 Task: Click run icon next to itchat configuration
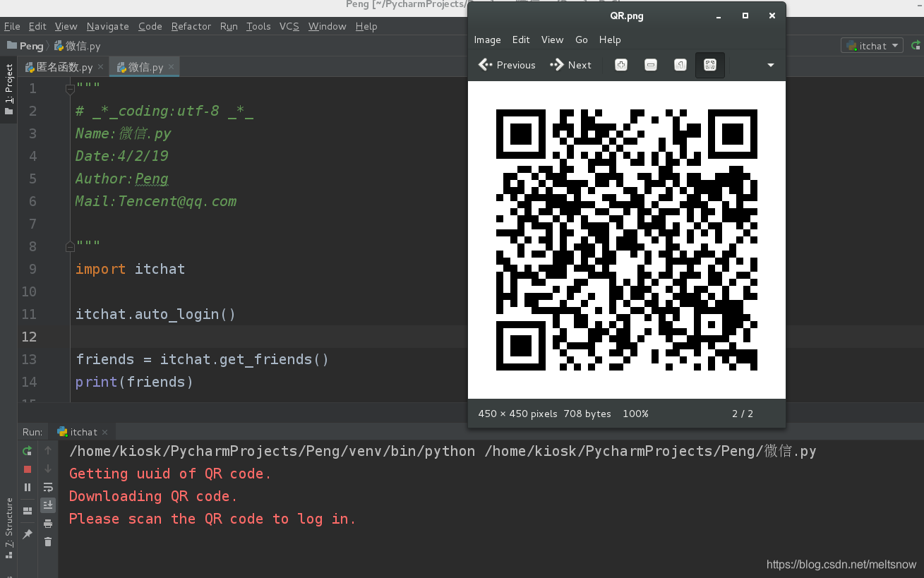916,46
